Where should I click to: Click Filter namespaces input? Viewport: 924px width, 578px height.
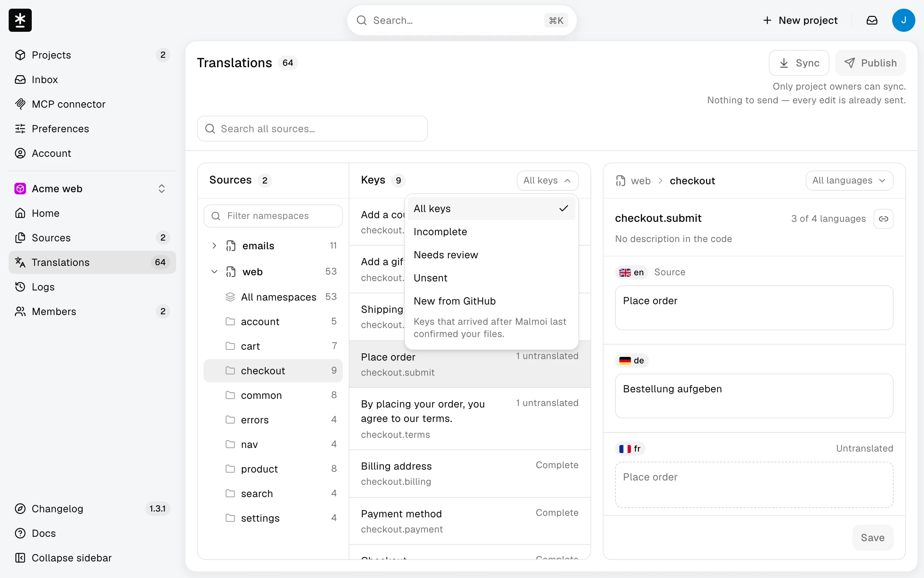(273, 216)
